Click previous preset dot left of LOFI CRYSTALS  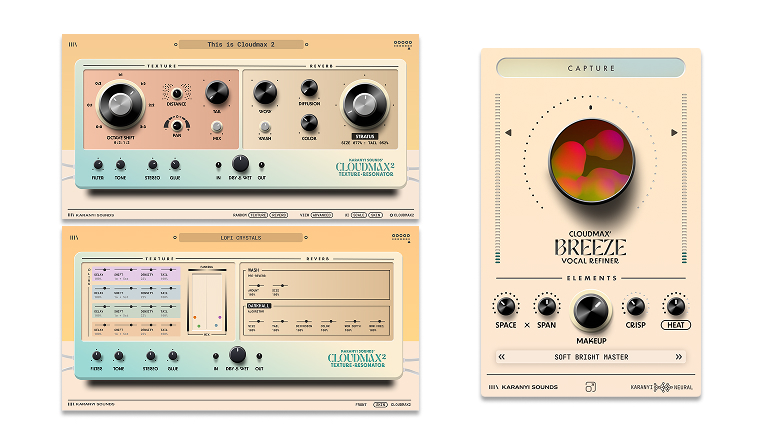[x=175, y=238]
